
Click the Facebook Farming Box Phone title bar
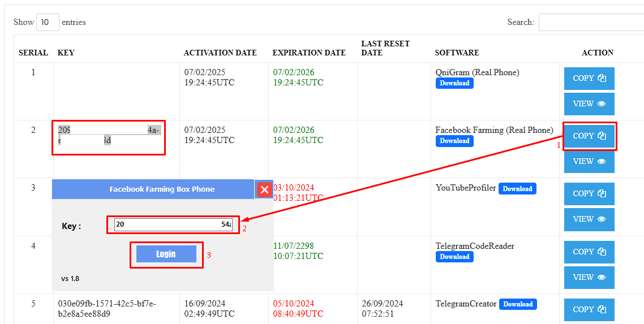click(x=153, y=189)
